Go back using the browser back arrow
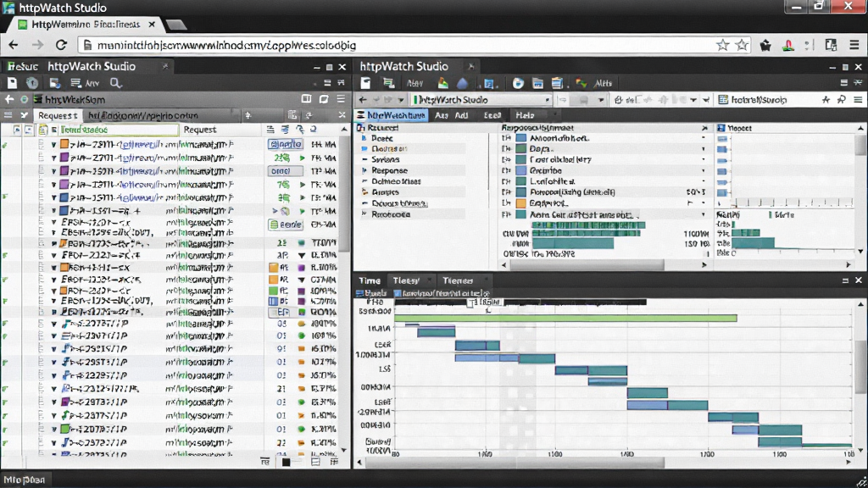 pyautogui.click(x=14, y=46)
